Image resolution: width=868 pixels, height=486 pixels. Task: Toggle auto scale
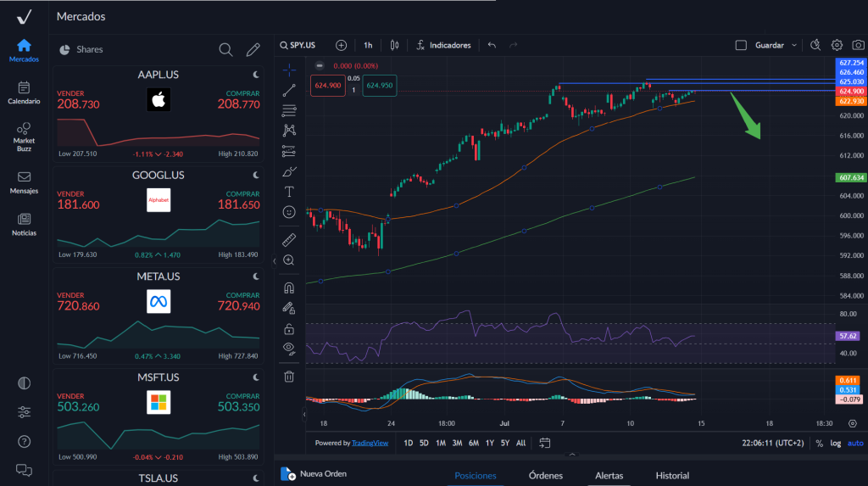[x=855, y=444]
